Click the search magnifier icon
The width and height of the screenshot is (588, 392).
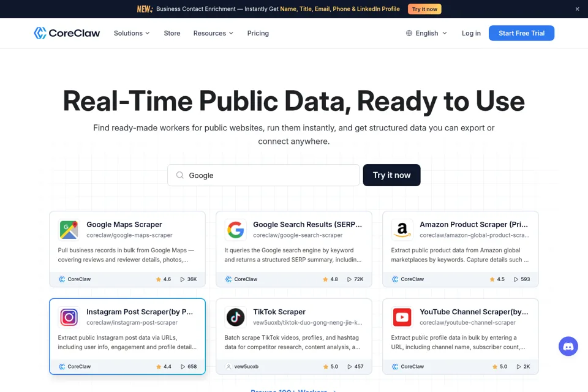click(x=180, y=175)
